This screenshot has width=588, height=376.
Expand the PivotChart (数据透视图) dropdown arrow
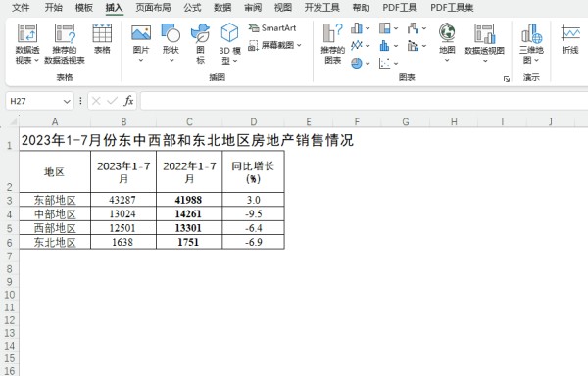[484, 61]
